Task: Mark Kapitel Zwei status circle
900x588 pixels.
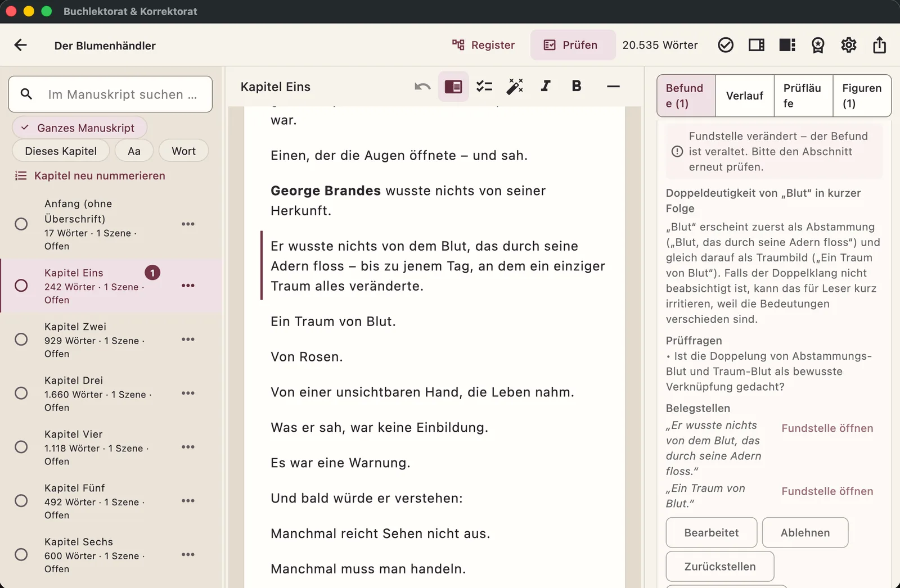Action: (x=21, y=340)
